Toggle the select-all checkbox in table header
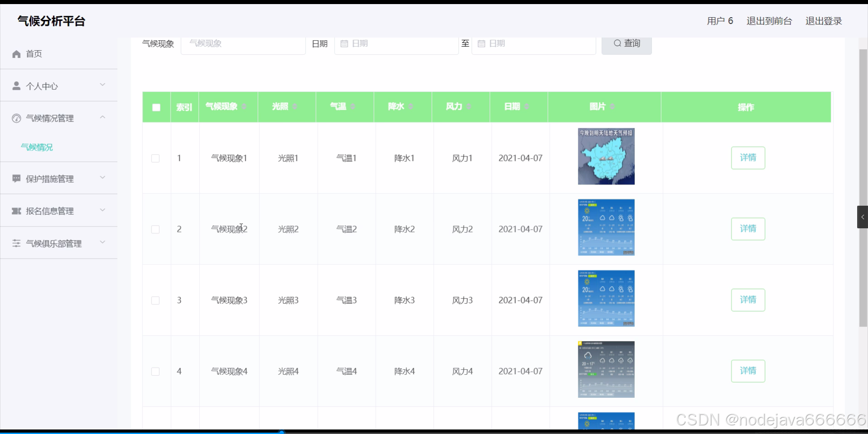 (156, 107)
